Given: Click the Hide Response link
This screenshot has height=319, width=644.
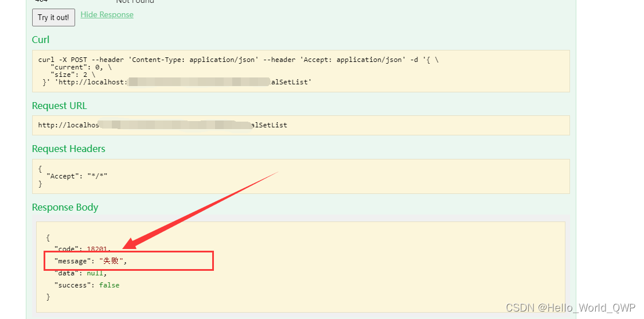Looking at the screenshot, I should [107, 15].
